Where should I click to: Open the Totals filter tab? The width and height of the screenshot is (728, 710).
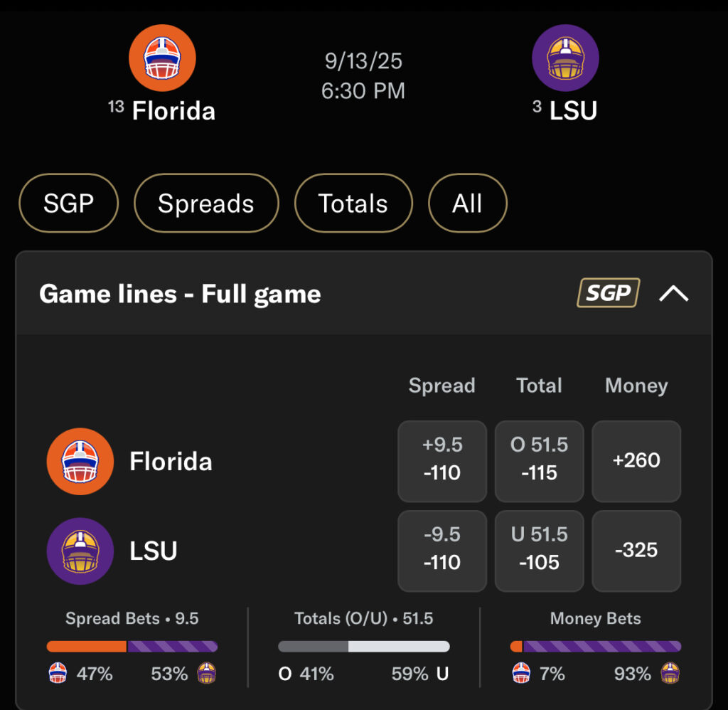353,203
